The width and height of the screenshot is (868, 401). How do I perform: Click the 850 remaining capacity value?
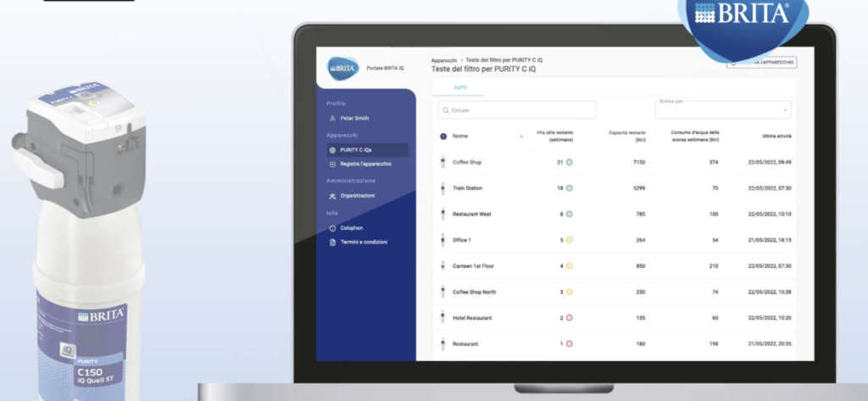point(641,266)
